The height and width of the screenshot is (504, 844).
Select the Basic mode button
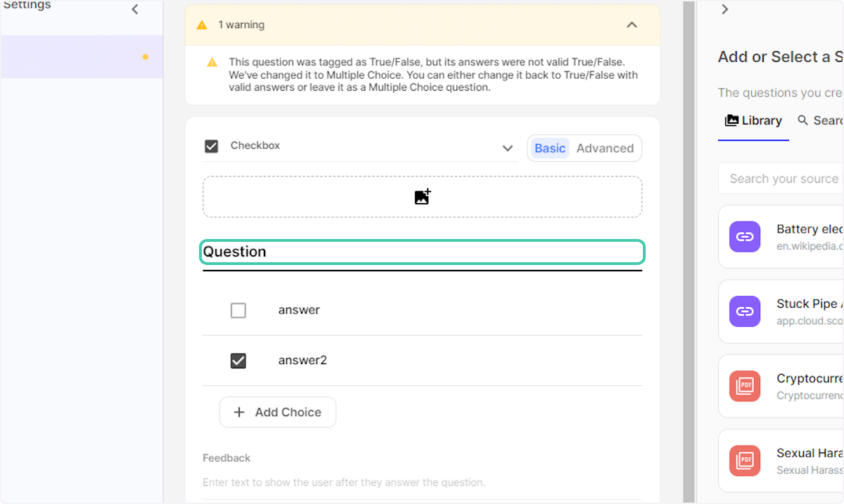click(x=549, y=148)
